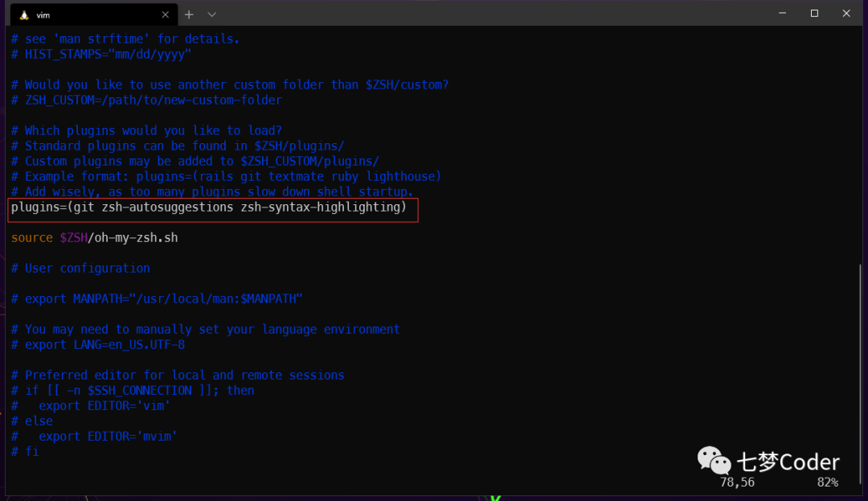
Task: Click the "# User configuration" comment
Action: 80,268
